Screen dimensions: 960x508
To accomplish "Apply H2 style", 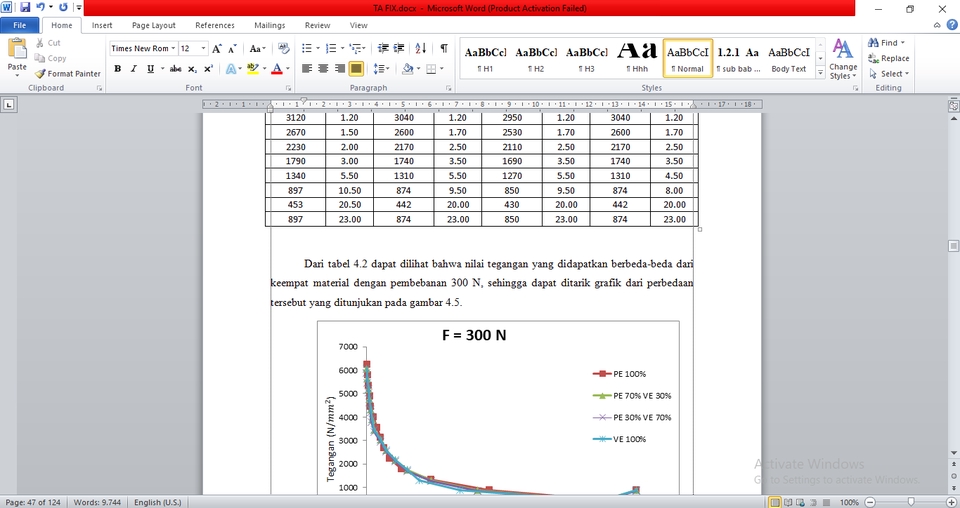I will pyautogui.click(x=536, y=58).
